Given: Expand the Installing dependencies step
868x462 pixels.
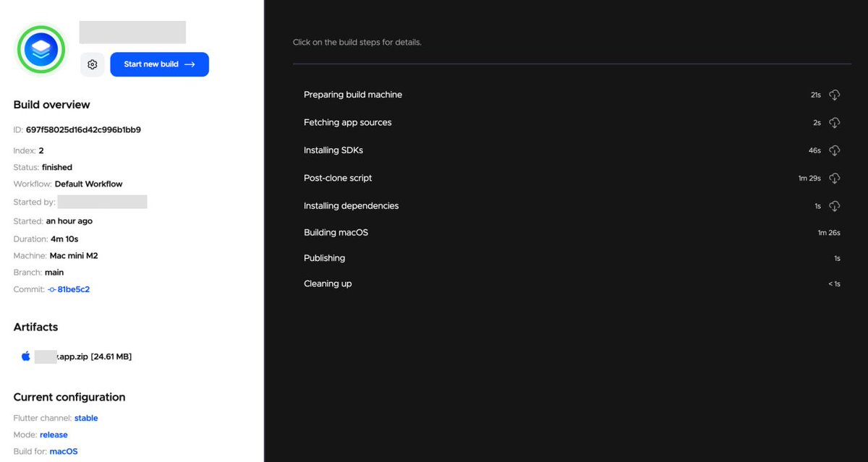Looking at the screenshot, I should [x=571, y=206].
